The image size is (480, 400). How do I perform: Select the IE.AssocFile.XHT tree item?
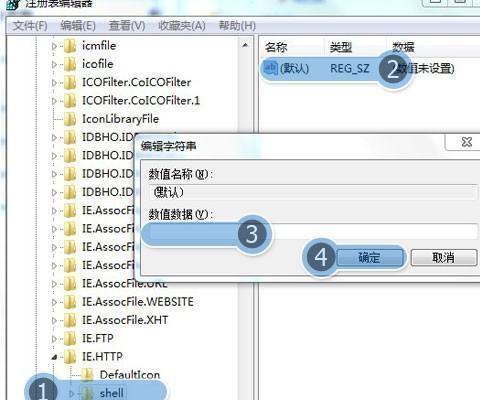tap(125, 320)
